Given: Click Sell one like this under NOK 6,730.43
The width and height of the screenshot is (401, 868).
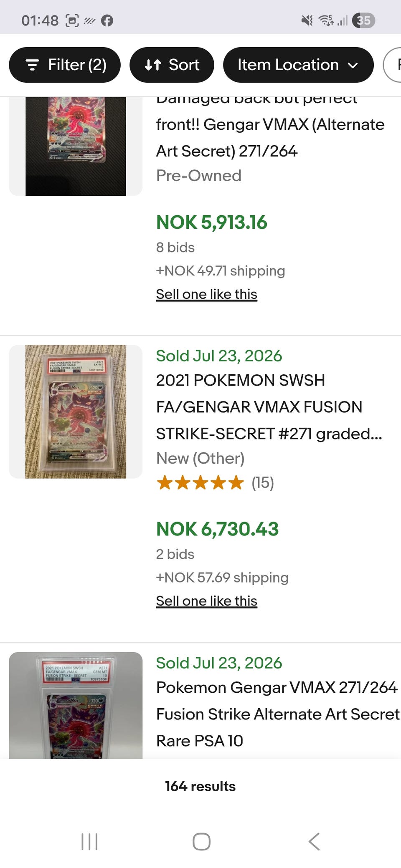Looking at the screenshot, I should 206,601.
